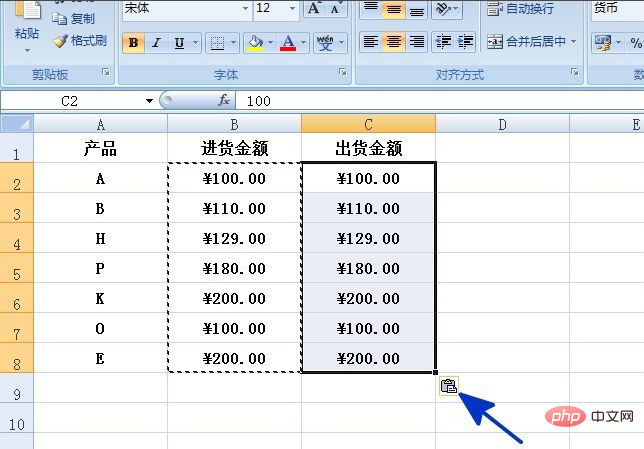Toggle middle vertical alignment
Viewport: 644px width, 449px height.
coord(393,8)
